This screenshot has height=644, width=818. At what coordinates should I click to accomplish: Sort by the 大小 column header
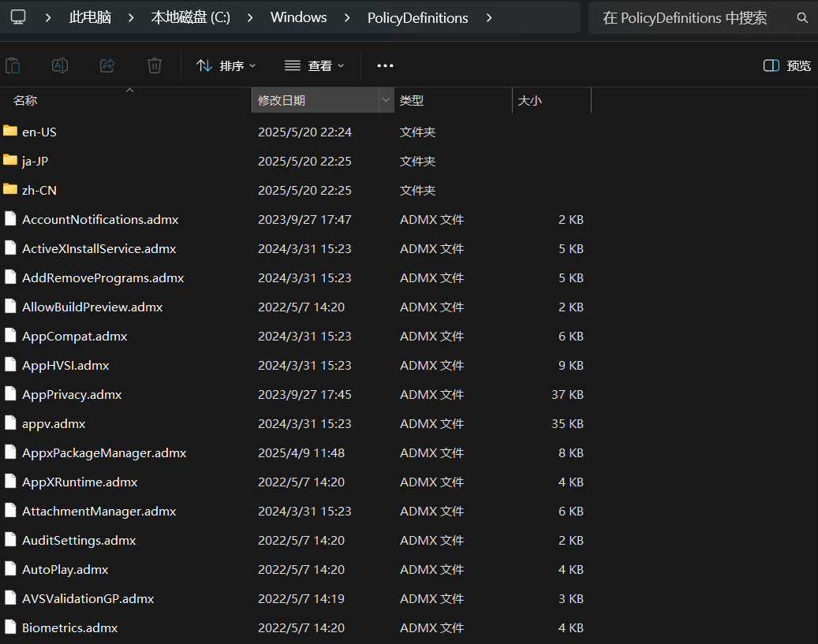tap(529, 100)
